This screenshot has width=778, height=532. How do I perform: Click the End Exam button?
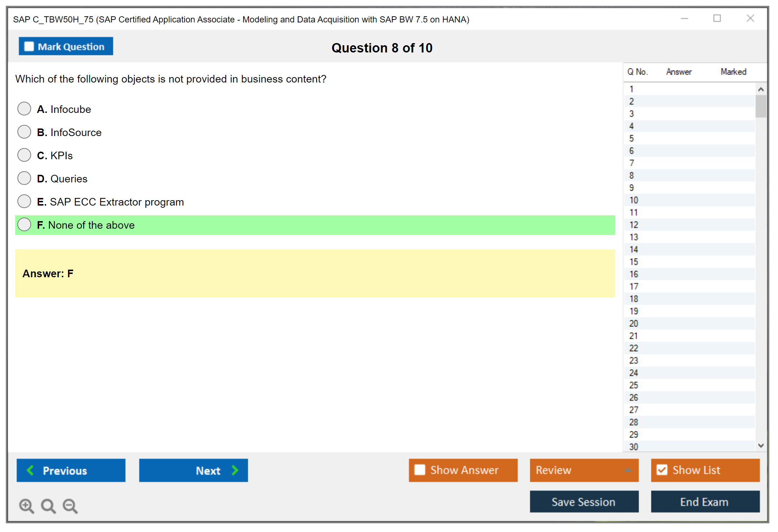click(x=705, y=502)
